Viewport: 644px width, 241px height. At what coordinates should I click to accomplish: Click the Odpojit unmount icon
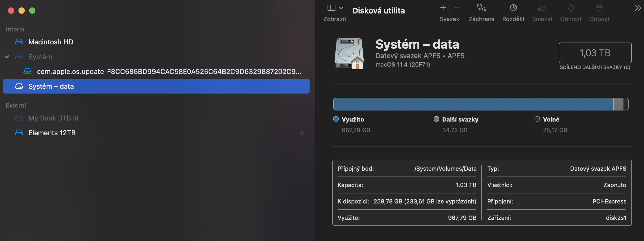click(599, 8)
